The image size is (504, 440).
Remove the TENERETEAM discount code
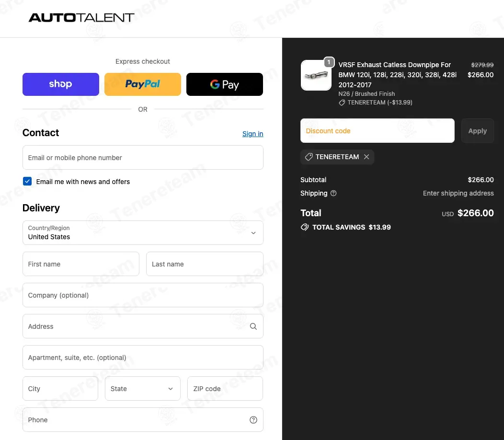[367, 157]
